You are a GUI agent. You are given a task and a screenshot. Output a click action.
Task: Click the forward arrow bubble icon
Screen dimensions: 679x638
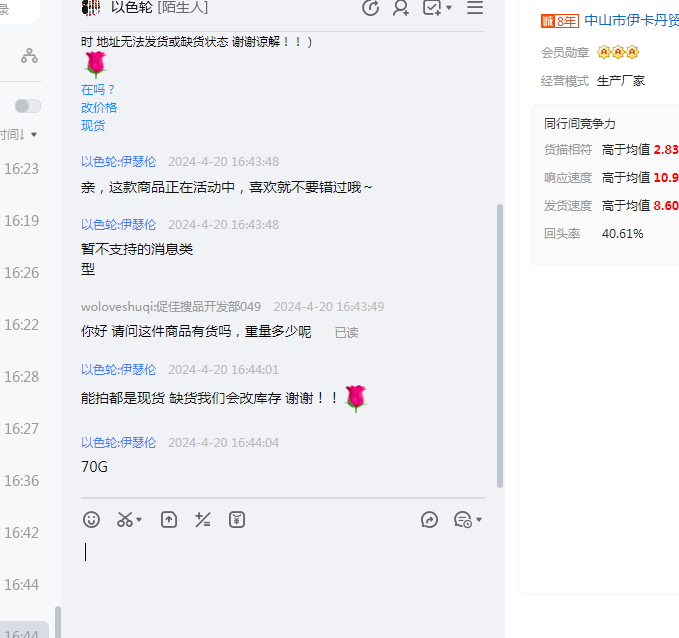click(430, 519)
